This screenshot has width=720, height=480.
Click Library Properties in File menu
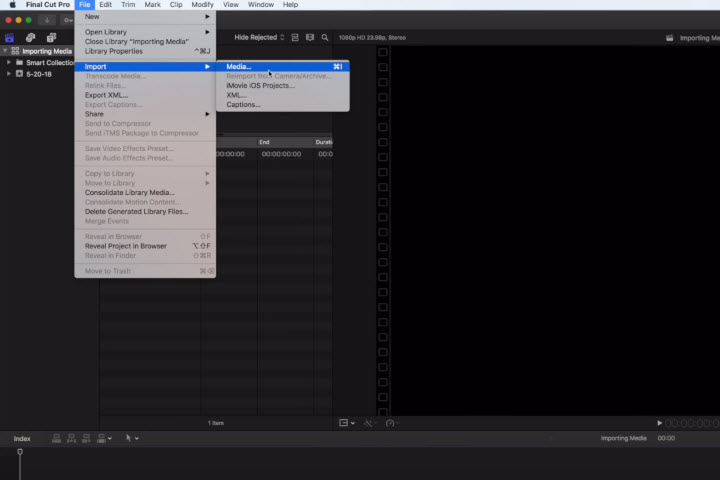pos(113,51)
